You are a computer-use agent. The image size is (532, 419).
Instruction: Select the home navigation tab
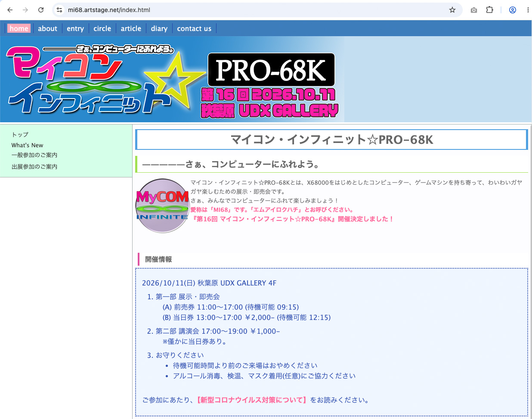19,28
